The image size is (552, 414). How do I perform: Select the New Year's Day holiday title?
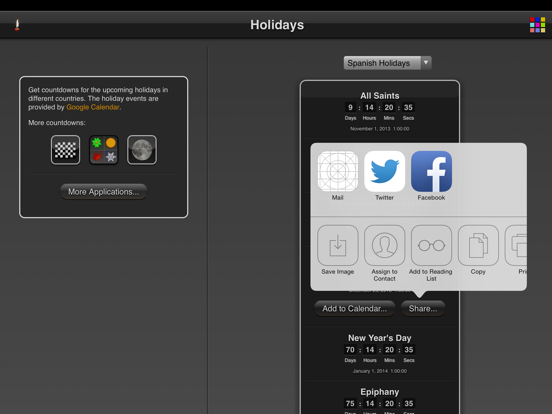[380, 338]
